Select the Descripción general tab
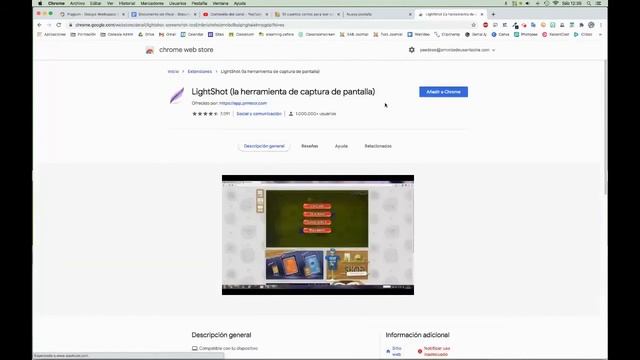 pos(264,146)
